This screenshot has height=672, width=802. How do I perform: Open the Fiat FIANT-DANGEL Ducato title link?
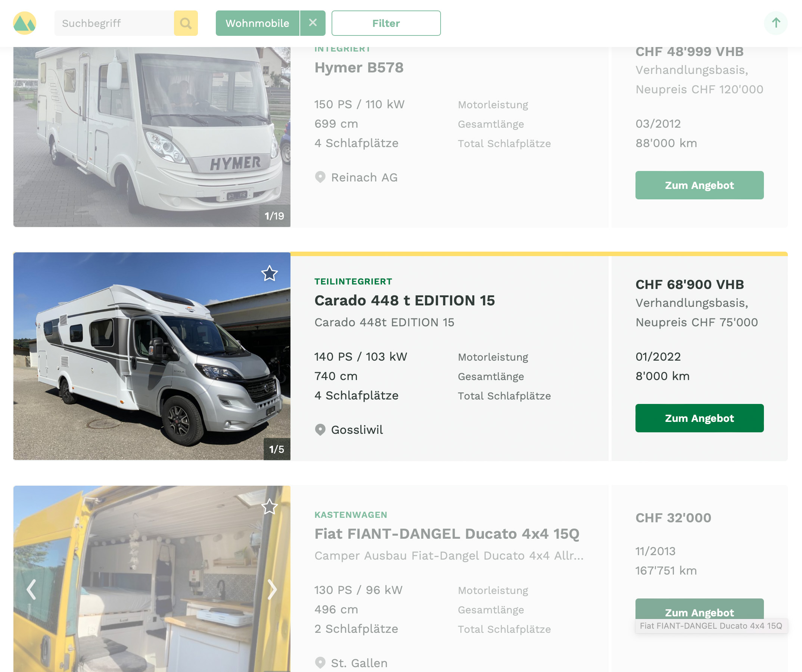pos(447,534)
